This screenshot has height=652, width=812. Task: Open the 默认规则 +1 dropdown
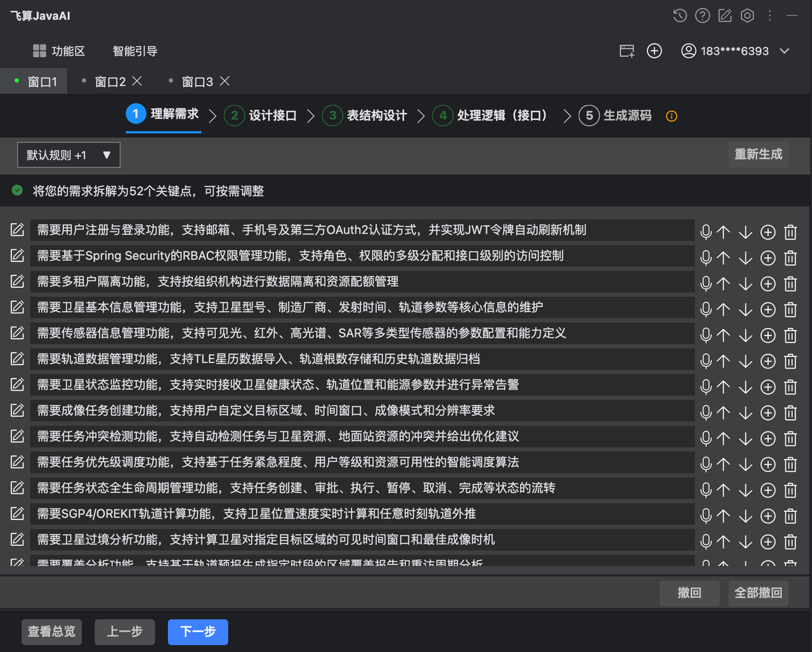tap(69, 155)
